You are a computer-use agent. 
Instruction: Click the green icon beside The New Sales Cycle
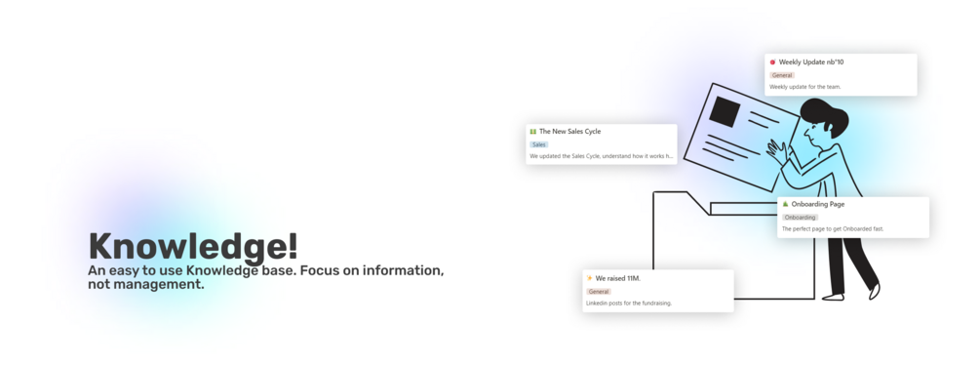click(533, 132)
